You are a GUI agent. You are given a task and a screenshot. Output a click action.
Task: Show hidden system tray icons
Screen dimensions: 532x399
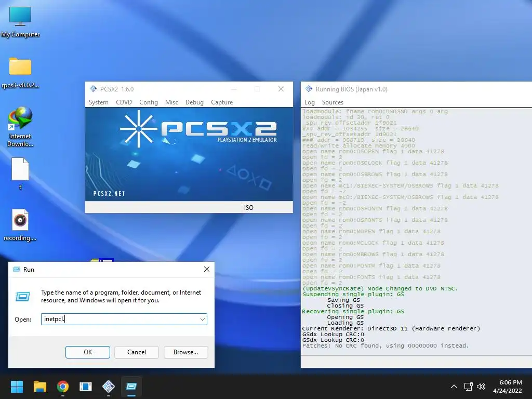click(454, 387)
